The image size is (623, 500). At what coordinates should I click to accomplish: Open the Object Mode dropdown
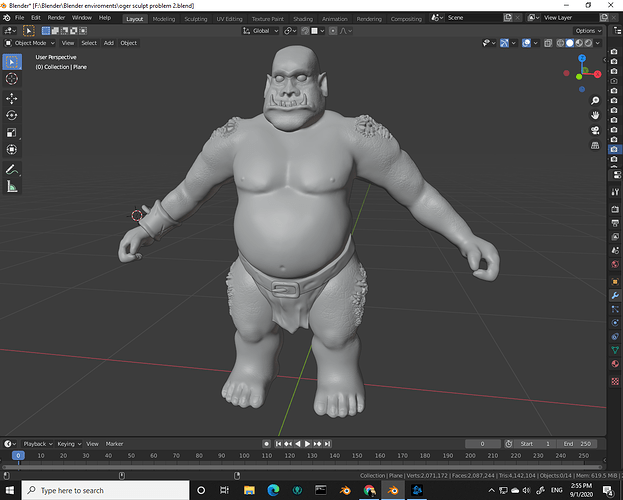30,43
